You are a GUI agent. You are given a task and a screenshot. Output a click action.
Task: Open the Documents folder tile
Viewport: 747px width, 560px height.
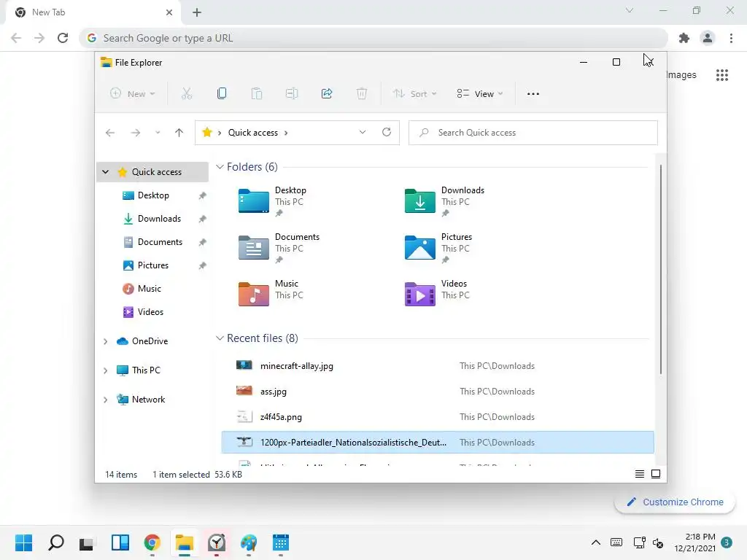(x=280, y=248)
